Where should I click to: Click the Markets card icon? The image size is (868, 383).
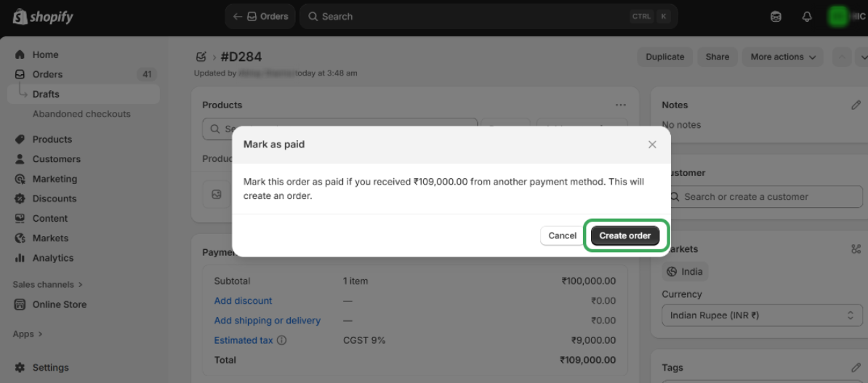(855, 249)
